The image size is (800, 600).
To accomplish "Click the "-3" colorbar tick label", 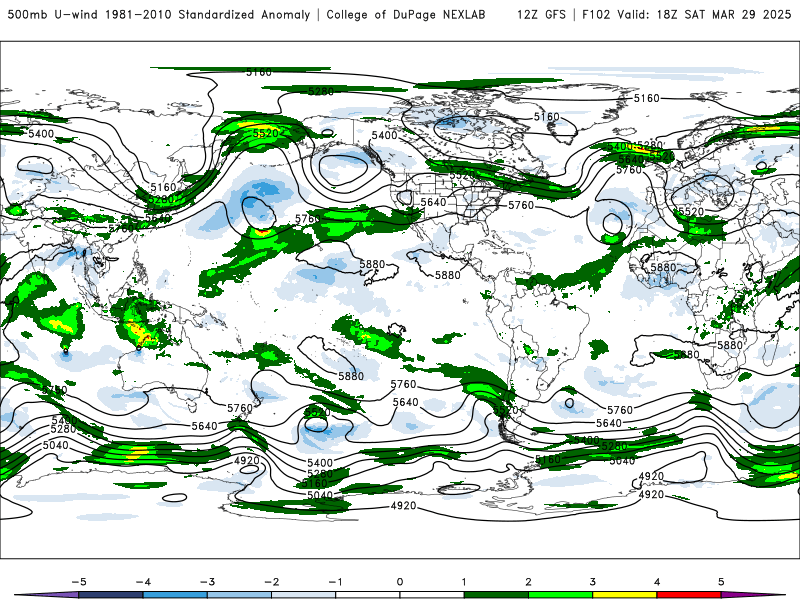I will tap(207, 582).
